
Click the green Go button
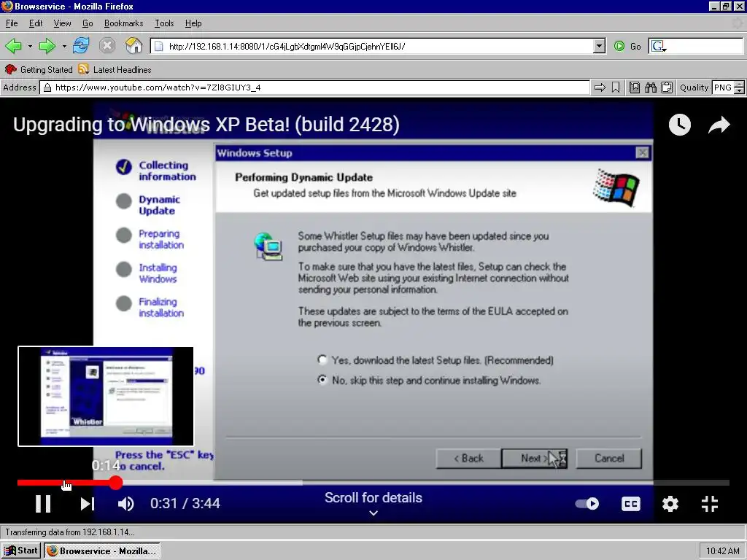(x=627, y=46)
